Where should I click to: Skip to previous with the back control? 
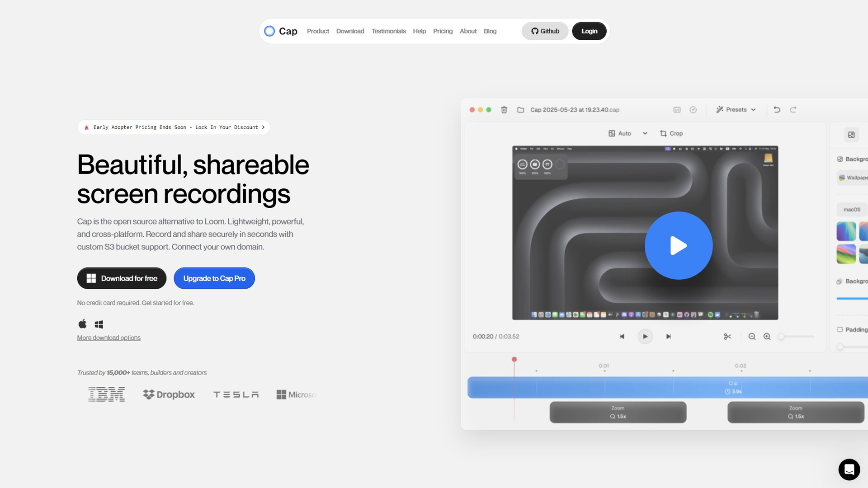click(622, 337)
